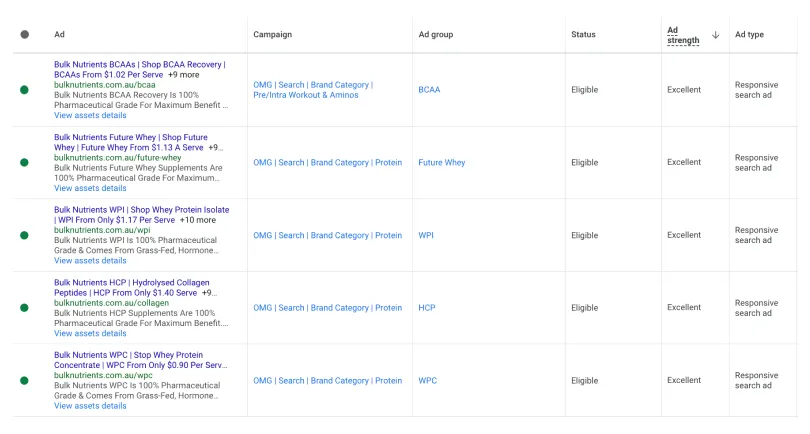Viewport: 810px width, 434px height.
Task: Click bulknutrients.com.au/wpi URL text
Action: click(102, 230)
